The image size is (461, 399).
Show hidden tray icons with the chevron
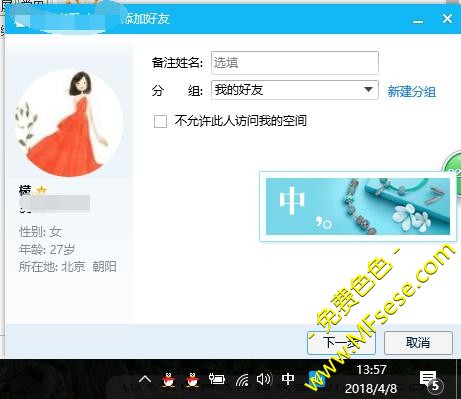145,379
